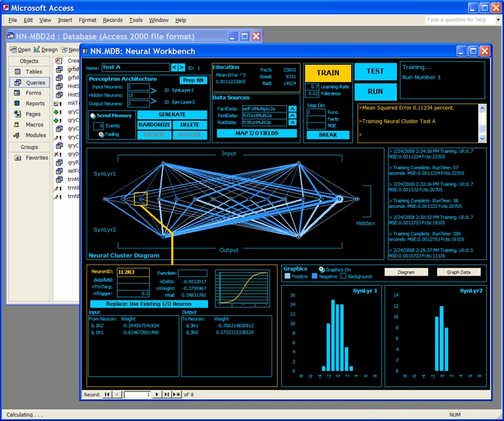Select the grfxF query icon in list

tap(59, 69)
